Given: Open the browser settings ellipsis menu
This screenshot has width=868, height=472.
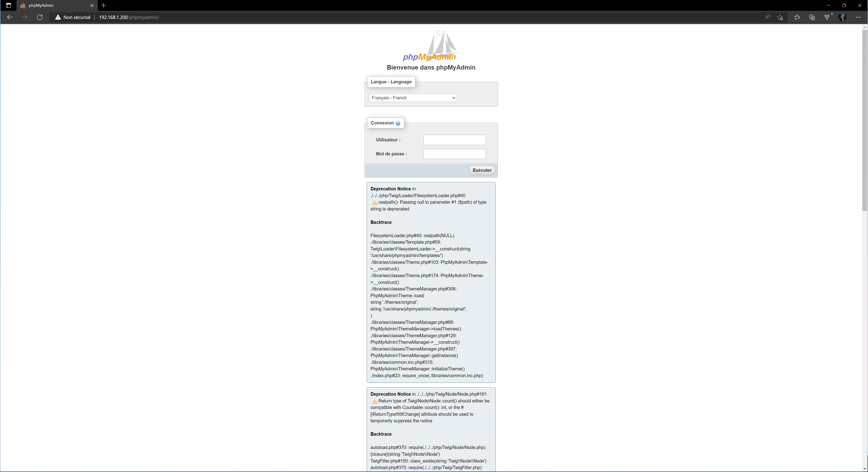Looking at the screenshot, I should (x=858, y=17).
